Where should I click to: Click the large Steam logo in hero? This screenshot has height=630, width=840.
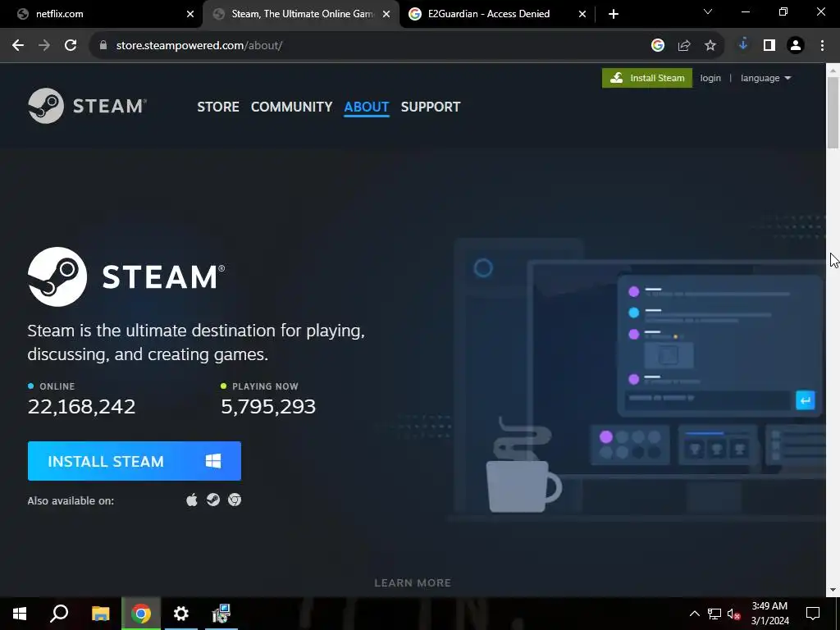click(126, 276)
